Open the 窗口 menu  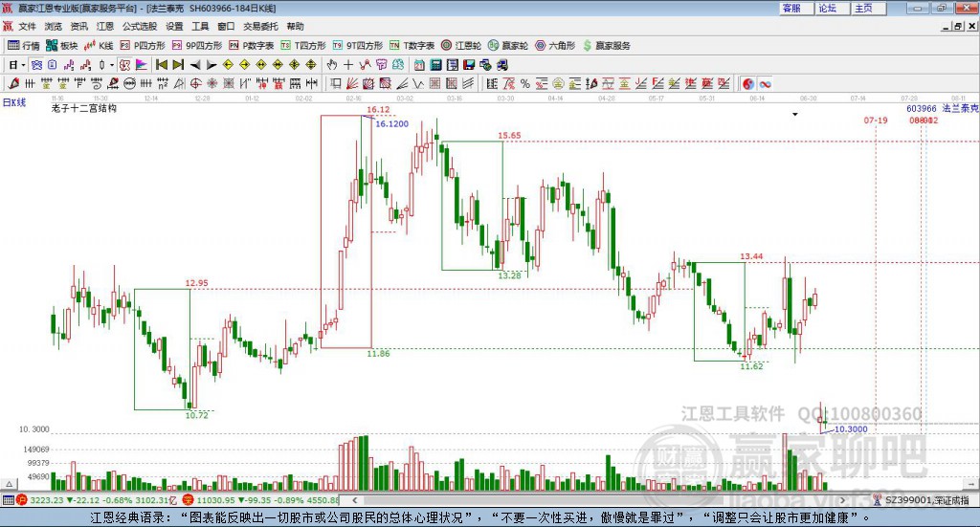point(226,26)
